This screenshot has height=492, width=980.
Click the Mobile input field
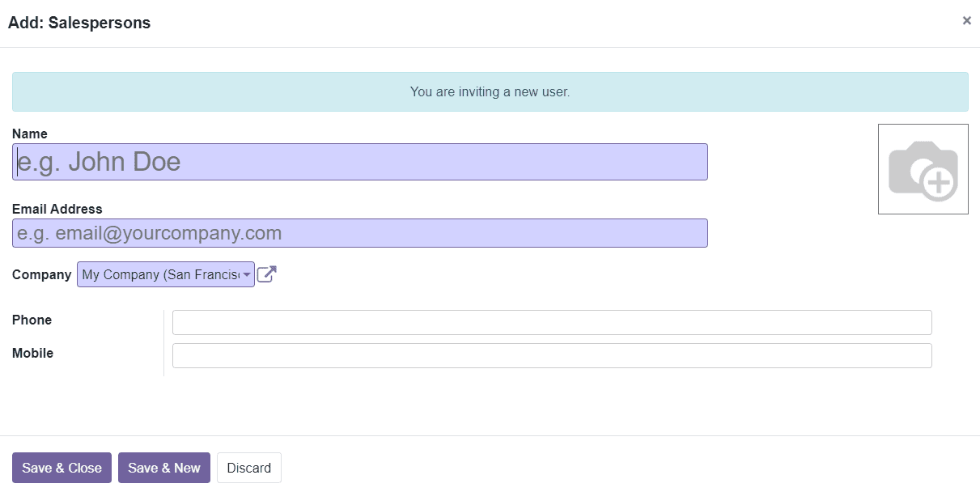coord(551,354)
